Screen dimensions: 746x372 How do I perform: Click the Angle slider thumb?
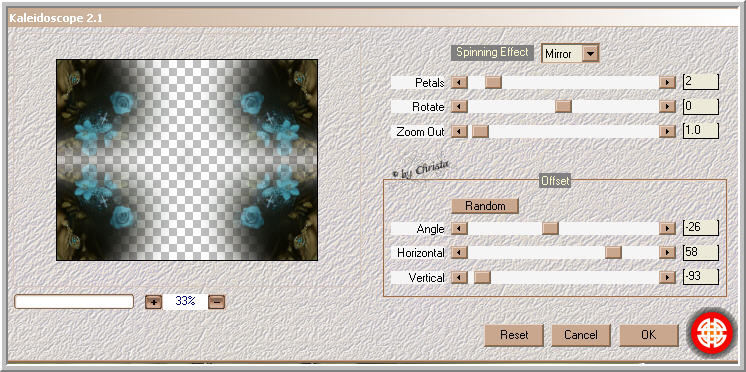click(550, 229)
